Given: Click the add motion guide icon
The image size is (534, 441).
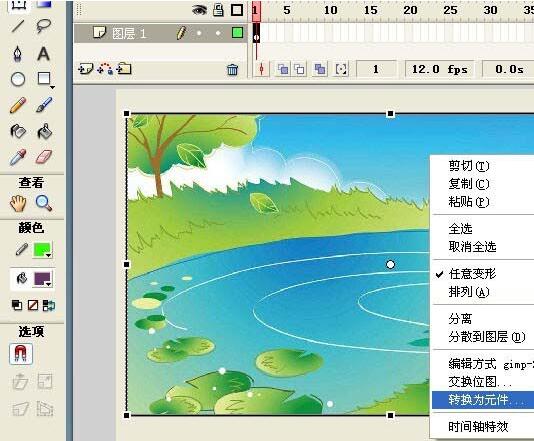Looking at the screenshot, I should click(105, 69).
